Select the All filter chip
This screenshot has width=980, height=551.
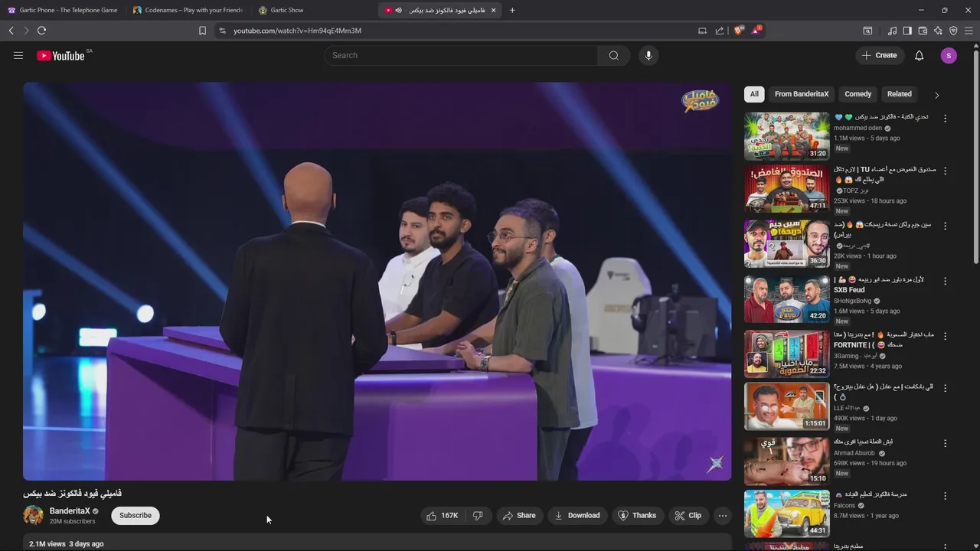[754, 94]
